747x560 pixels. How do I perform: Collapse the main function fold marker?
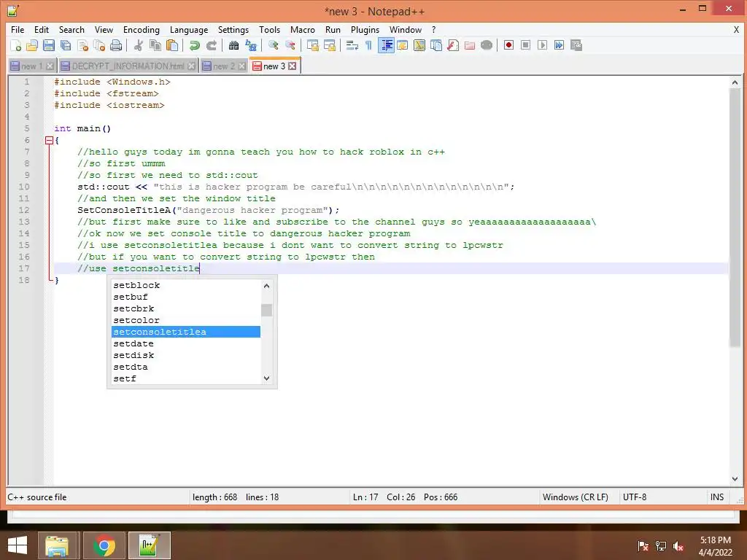click(x=49, y=141)
